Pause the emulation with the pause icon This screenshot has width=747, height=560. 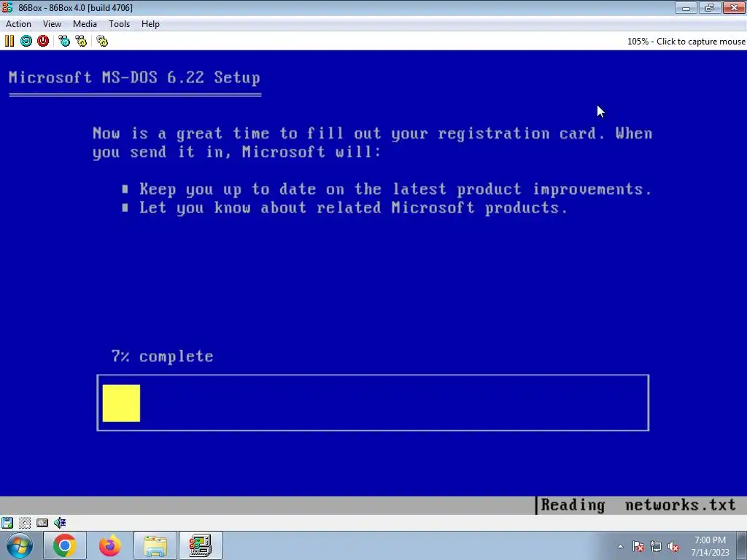[9, 41]
